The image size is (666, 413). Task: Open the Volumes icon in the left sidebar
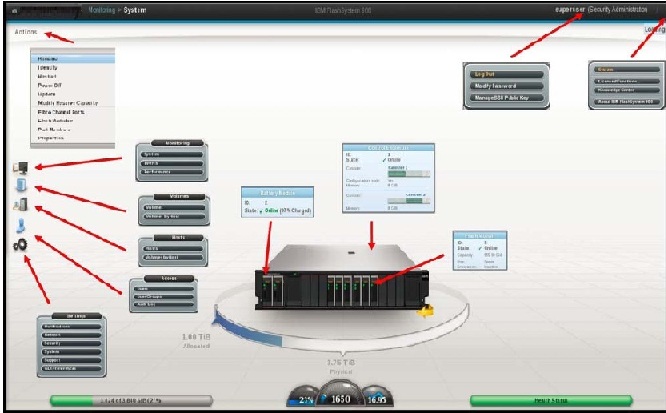pos(21,187)
